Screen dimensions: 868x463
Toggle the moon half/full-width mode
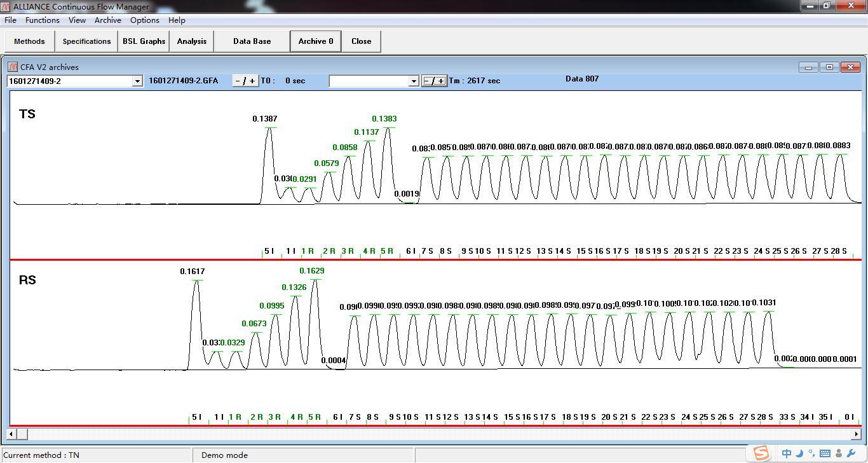coord(800,453)
